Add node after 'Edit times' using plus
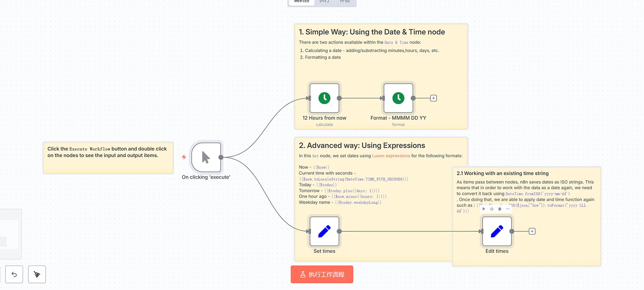 pos(532,231)
